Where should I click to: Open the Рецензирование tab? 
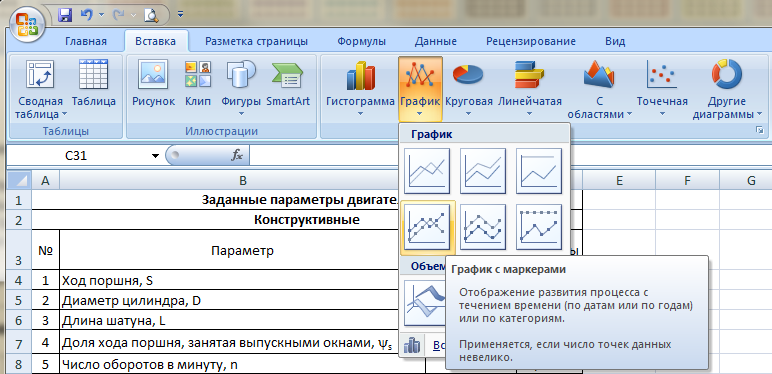531,41
